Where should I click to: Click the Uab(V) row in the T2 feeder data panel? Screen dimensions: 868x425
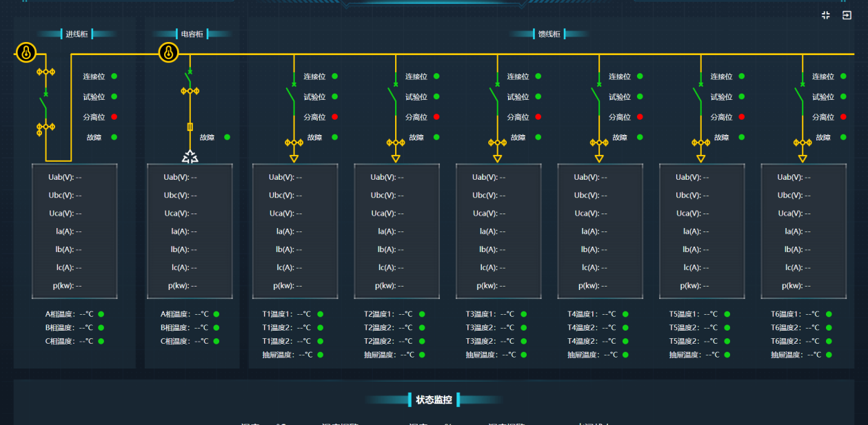387,177
